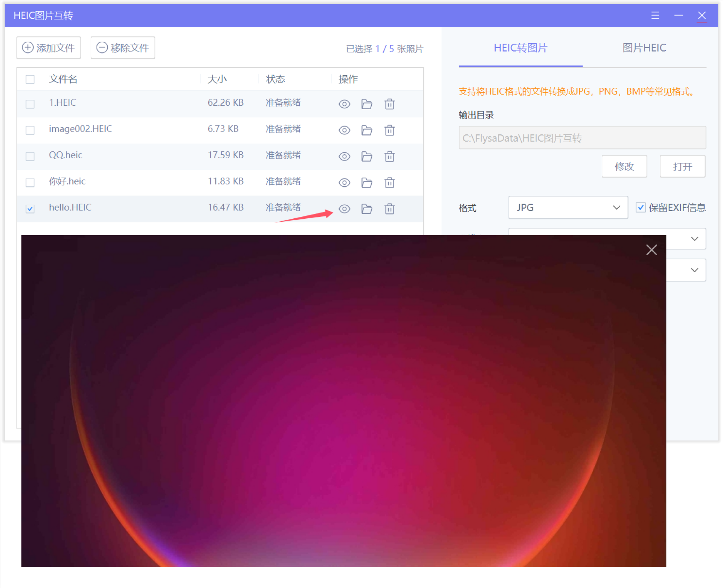Click size value 16.47 KB
This screenshot has height=588, width=723.
click(x=226, y=207)
